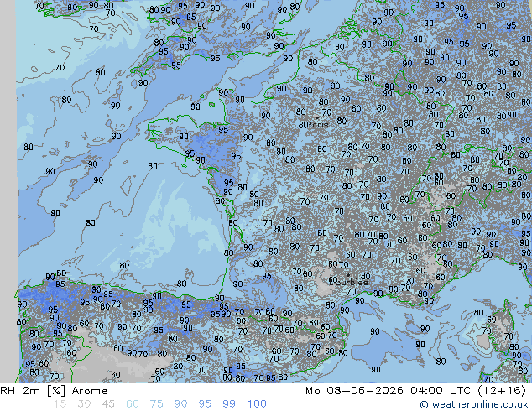
Task: Click legend value 95
Action: click(x=205, y=404)
